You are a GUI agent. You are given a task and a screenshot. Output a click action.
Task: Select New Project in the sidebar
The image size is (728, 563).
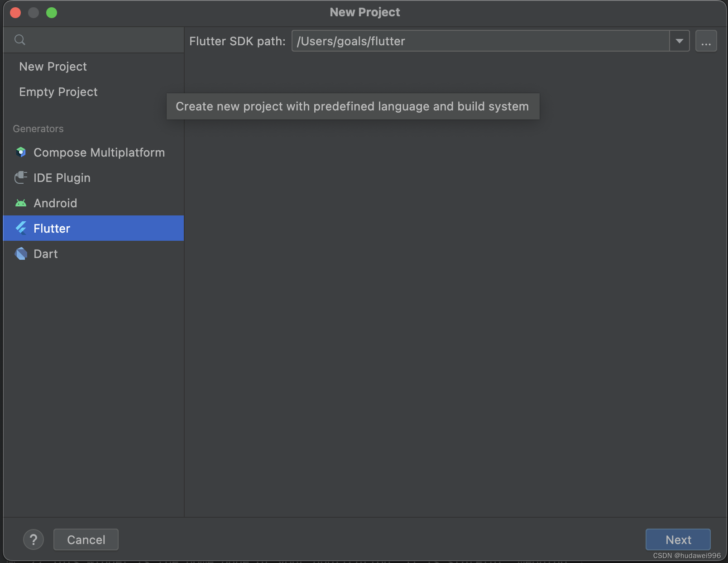53,67
